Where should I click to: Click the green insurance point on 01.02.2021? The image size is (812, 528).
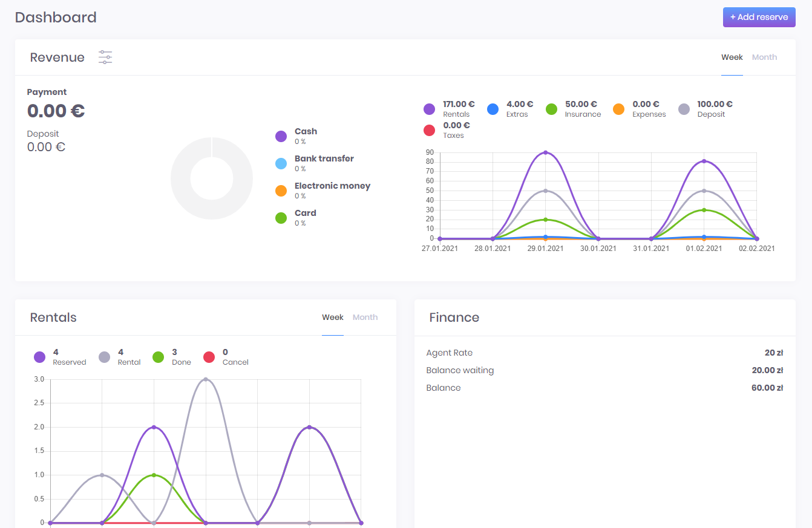tap(704, 210)
